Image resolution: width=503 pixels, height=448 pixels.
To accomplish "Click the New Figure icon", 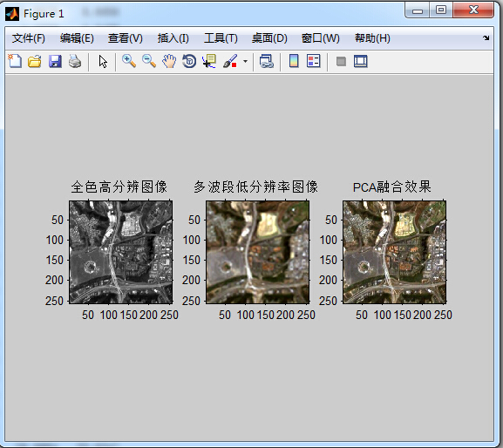I will 15,61.
